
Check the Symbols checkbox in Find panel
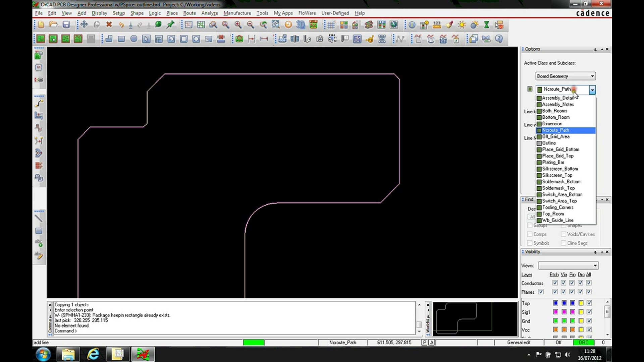point(530,243)
